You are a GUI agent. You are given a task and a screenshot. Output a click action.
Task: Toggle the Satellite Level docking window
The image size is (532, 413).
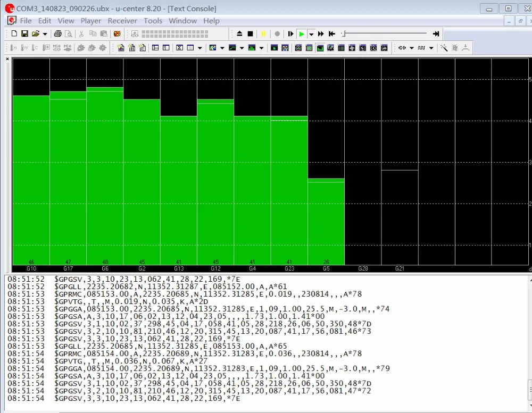click(x=320, y=48)
